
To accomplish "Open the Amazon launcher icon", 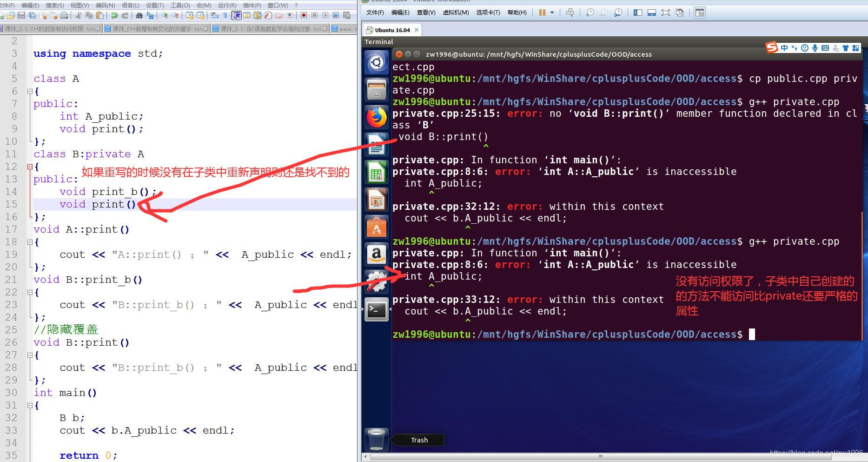I will pos(376,254).
